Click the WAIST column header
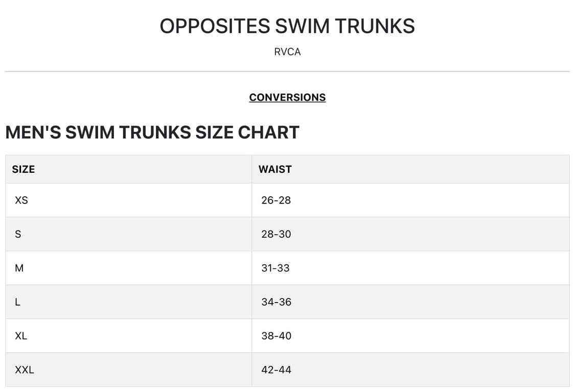 coord(410,169)
